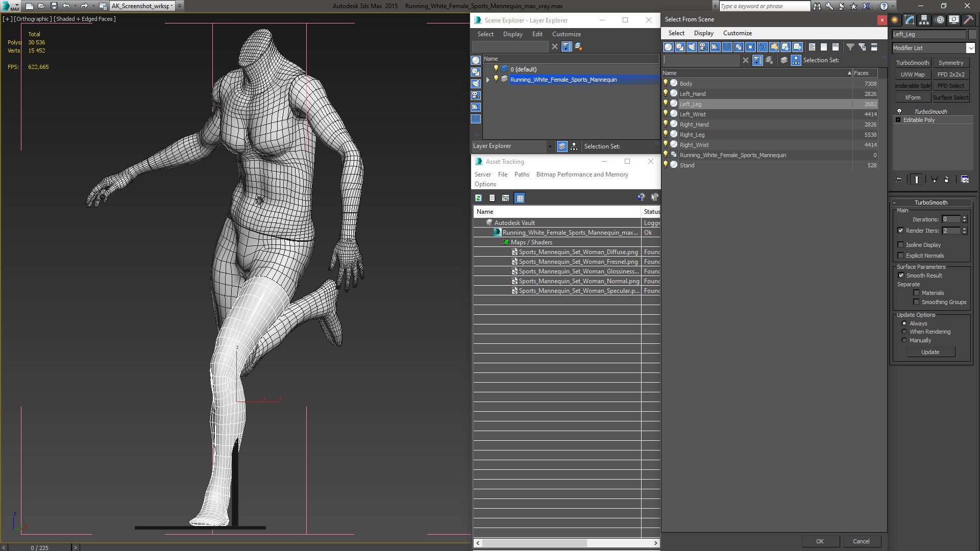Viewport: 980px width, 551px height.
Task: Expand Running_White_Female_Sports_Mannequin layer tree
Action: pyautogui.click(x=488, y=80)
